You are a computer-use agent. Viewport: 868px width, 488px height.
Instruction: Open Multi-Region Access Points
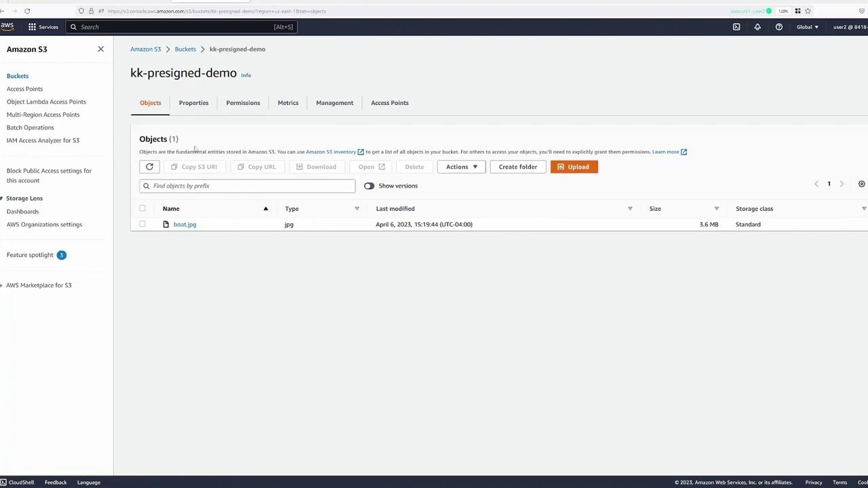(43, 115)
